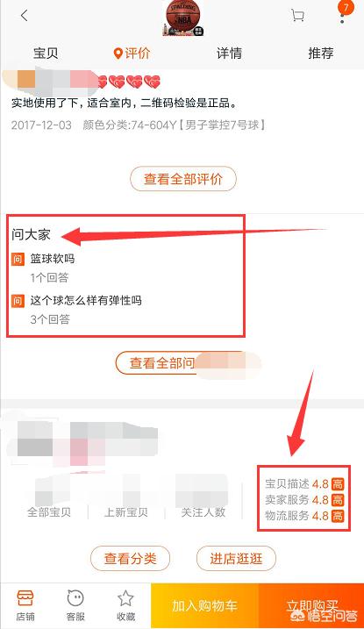Tap the basketball product thumbnail
The width and height of the screenshot is (364, 629).
(x=183, y=18)
